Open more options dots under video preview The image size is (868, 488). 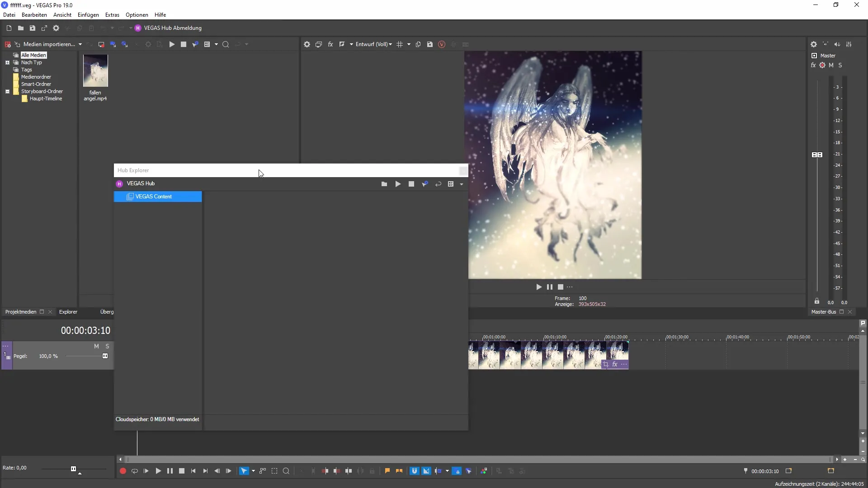[x=570, y=287]
